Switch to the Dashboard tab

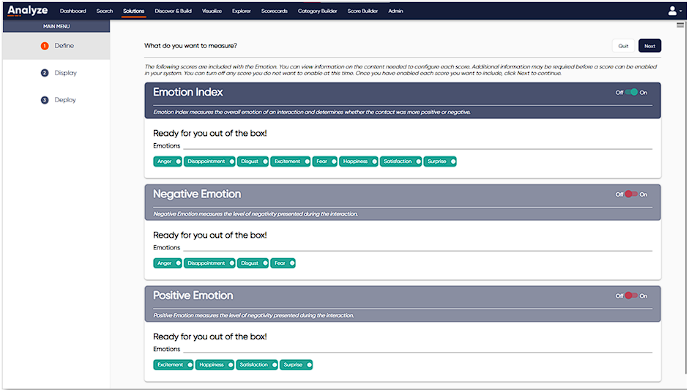point(73,11)
